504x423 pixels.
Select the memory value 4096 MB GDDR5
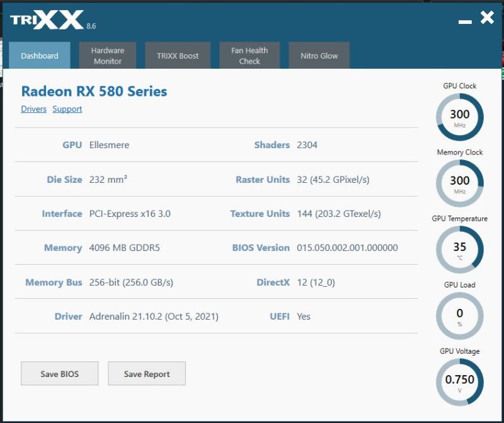pos(124,248)
